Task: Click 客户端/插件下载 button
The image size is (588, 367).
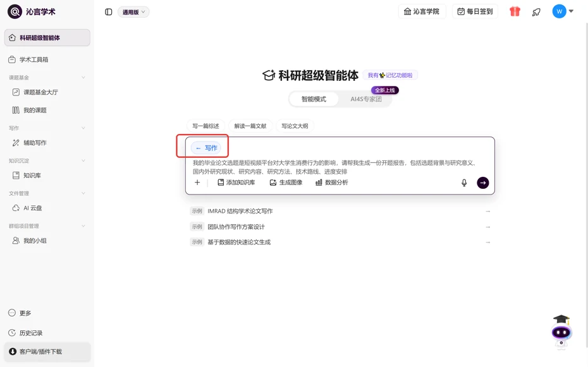Action: pyautogui.click(x=47, y=351)
